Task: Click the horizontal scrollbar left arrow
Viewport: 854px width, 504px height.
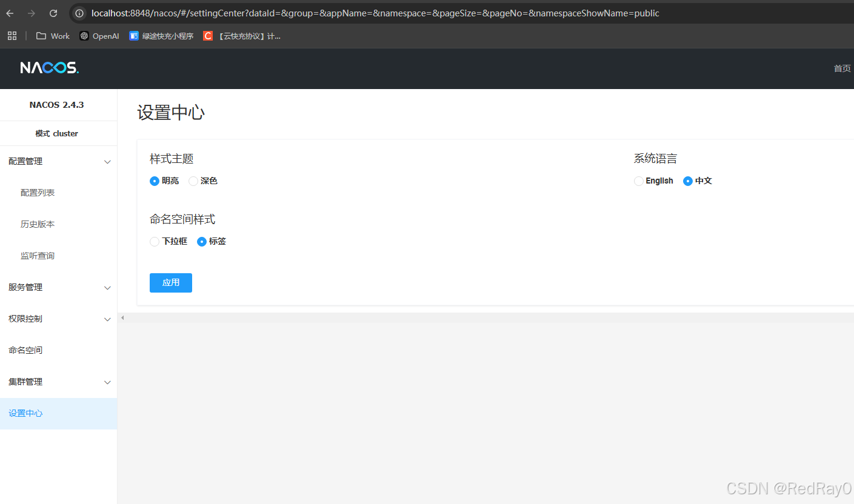Action: pos(122,317)
